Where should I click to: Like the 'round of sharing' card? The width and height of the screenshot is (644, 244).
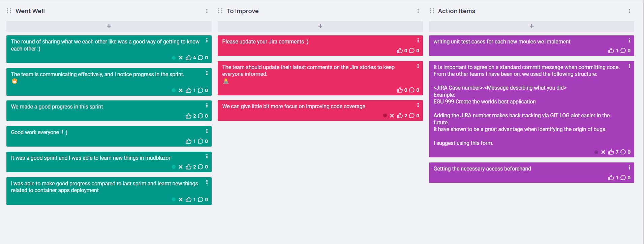188,58
